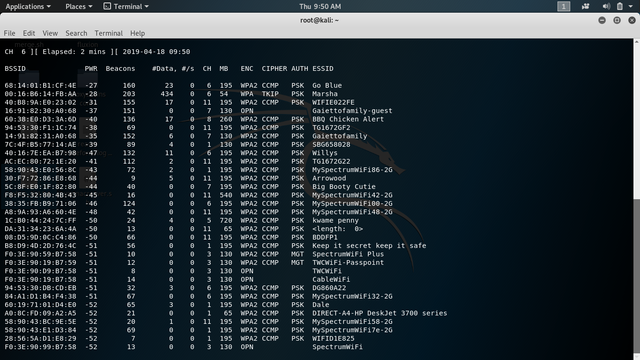Open the Help menu
Screen dimensions: 640x360
(138, 33)
